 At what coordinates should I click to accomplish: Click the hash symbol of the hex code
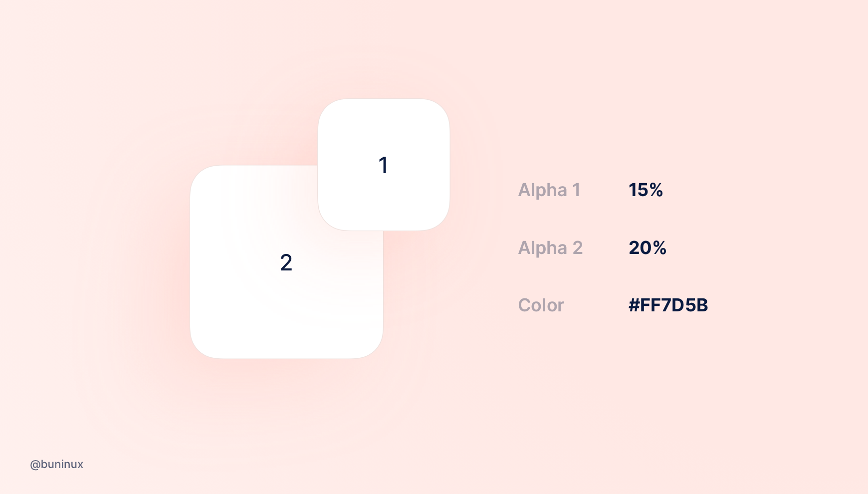(x=634, y=305)
